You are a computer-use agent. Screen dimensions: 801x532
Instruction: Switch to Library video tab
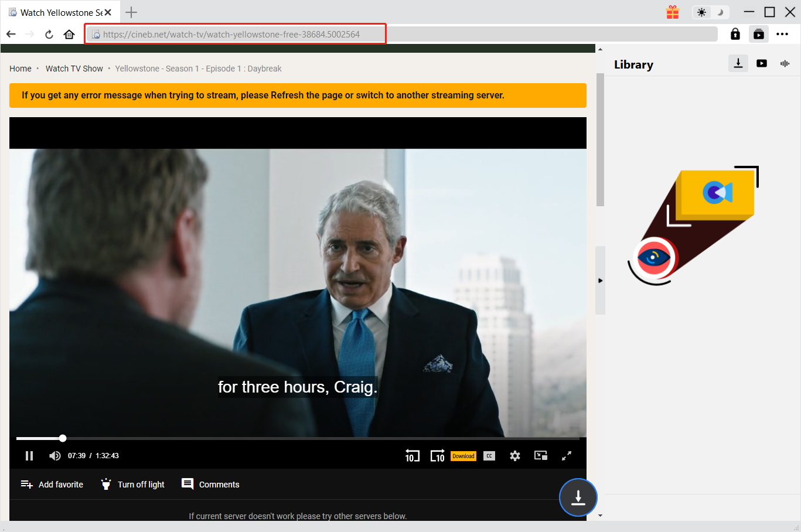[x=761, y=63]
